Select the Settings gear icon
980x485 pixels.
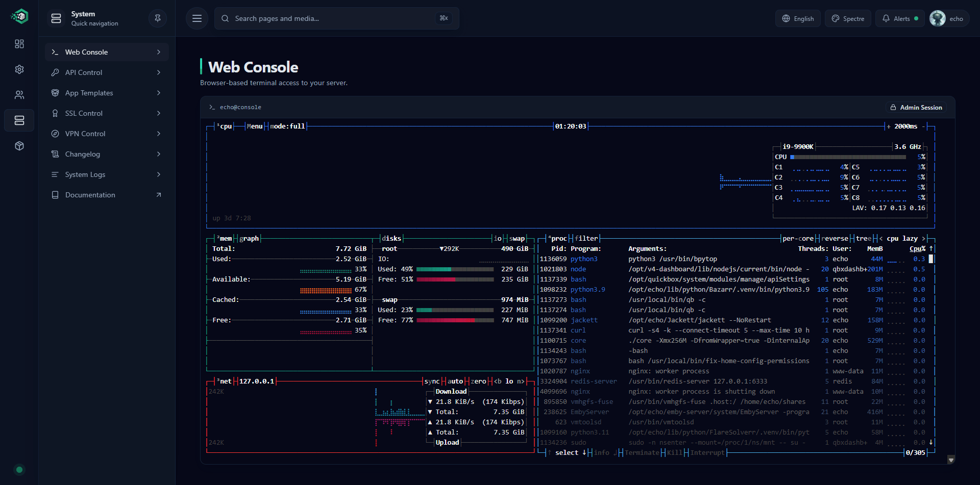(19, 69)
